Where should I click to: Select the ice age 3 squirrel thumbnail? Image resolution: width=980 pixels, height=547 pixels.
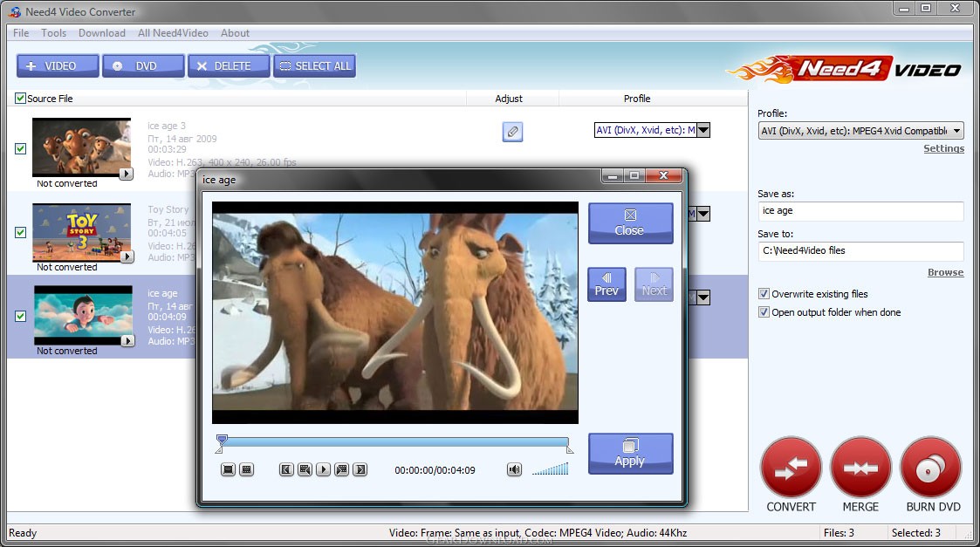pos(81,147)
